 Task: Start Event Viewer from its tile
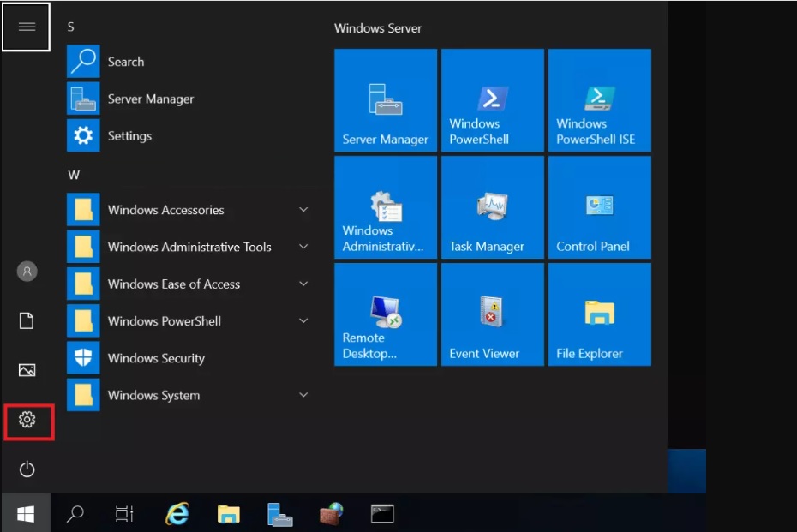(492, 314)
